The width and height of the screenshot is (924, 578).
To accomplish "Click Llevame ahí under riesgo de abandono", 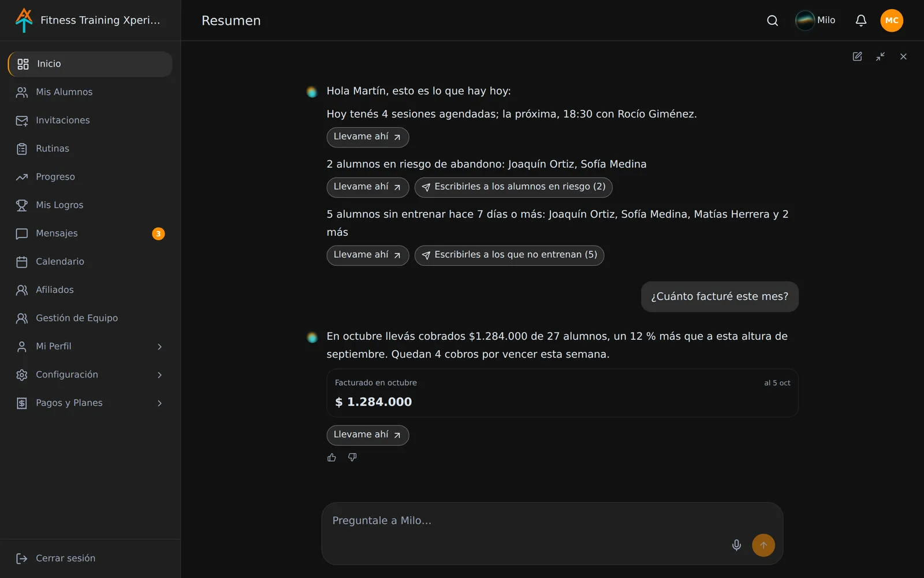I will 368,187.
